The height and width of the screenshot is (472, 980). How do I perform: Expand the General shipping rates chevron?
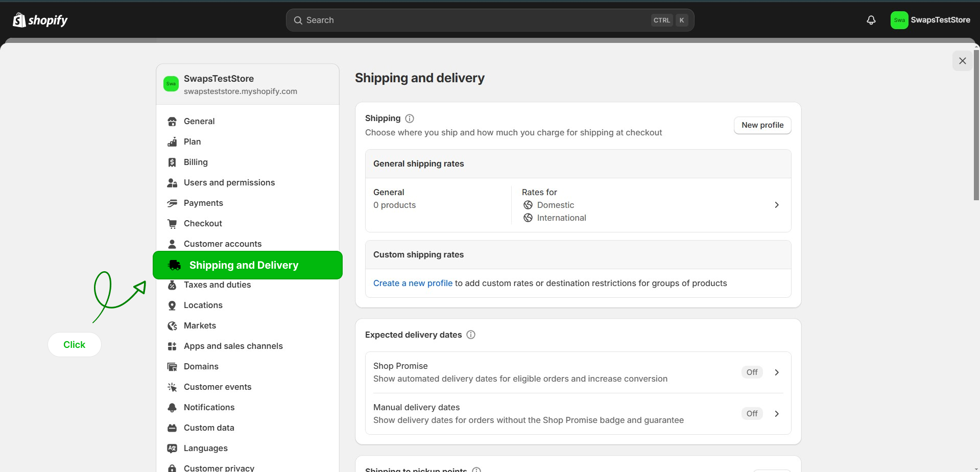(777, 205)
